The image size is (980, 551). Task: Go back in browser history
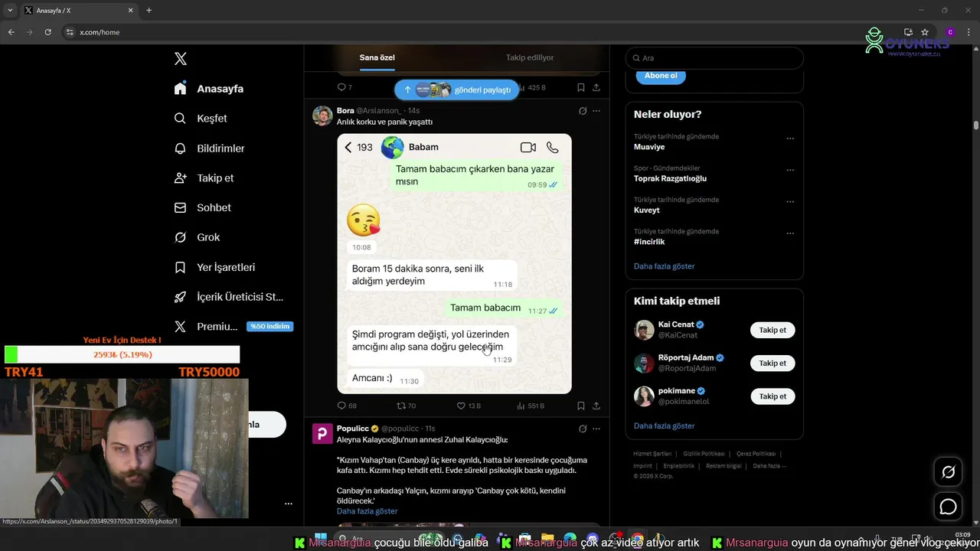pyautogui.click(x=11, y=32)
